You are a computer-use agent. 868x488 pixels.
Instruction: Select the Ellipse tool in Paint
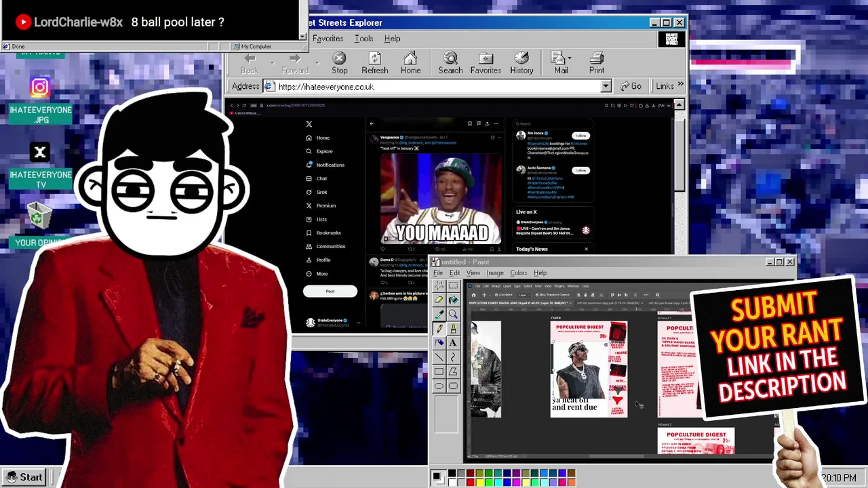tap(439, 386)
